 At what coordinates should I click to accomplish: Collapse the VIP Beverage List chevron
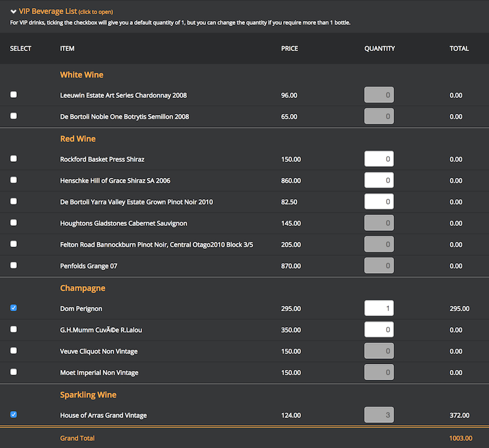(14, 12)
